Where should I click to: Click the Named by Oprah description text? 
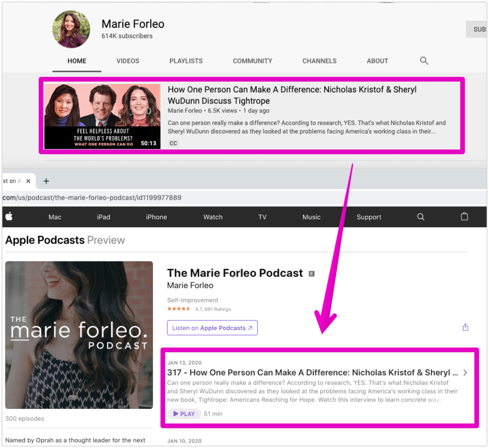tap(75, 440)
